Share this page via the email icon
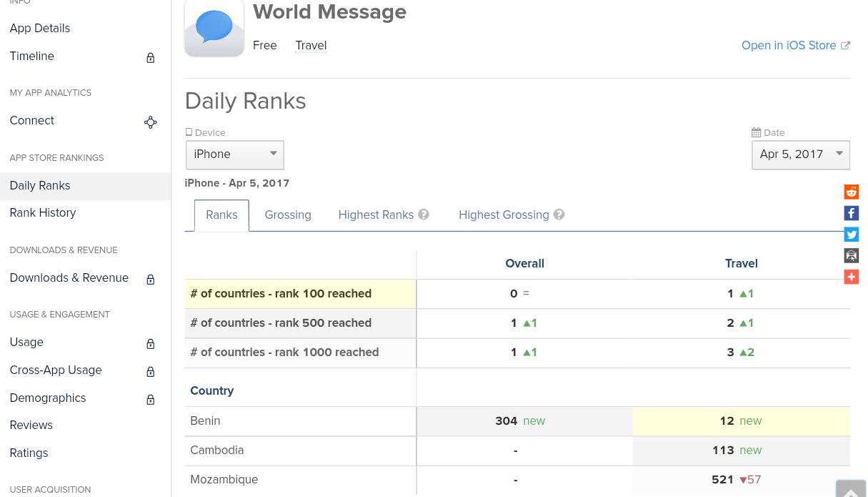868x497 pixels. point(851,255)
